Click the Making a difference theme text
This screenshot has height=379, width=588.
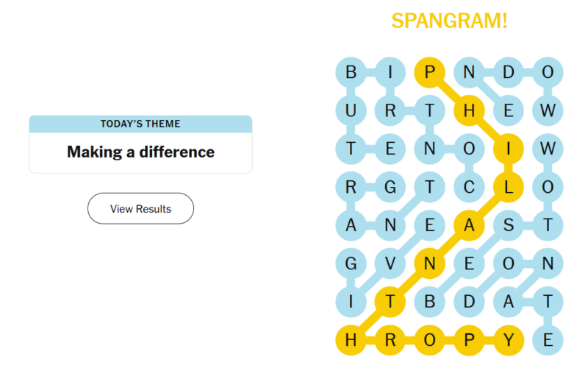[x=140, y=152]
